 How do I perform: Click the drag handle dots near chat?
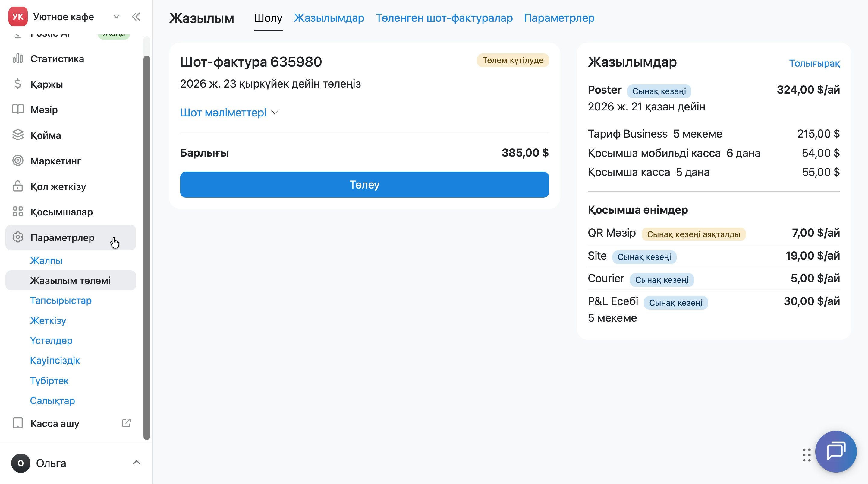tap(806, 455)
